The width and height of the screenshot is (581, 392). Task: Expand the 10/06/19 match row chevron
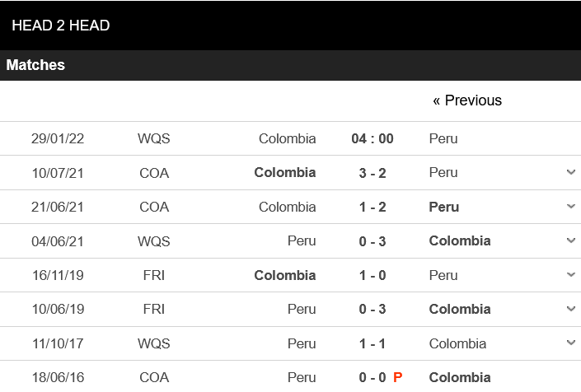point(571,309)
